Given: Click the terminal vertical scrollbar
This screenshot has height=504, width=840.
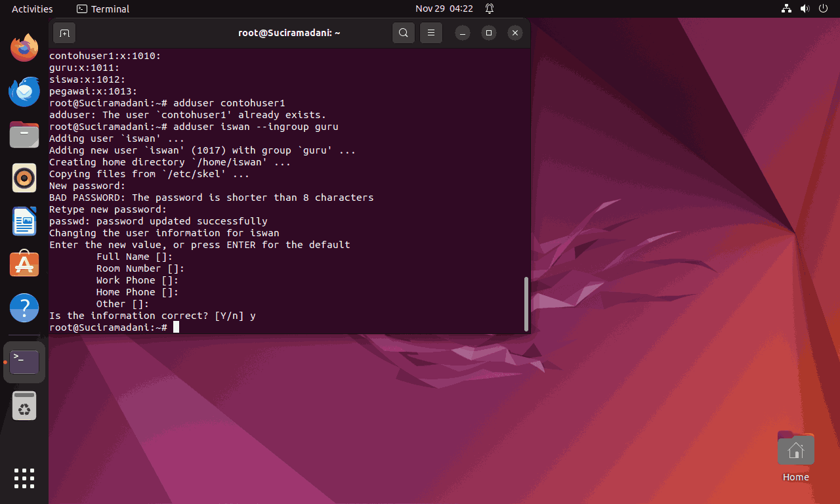Looking at the screenshot, I should [x=526, y=304].
